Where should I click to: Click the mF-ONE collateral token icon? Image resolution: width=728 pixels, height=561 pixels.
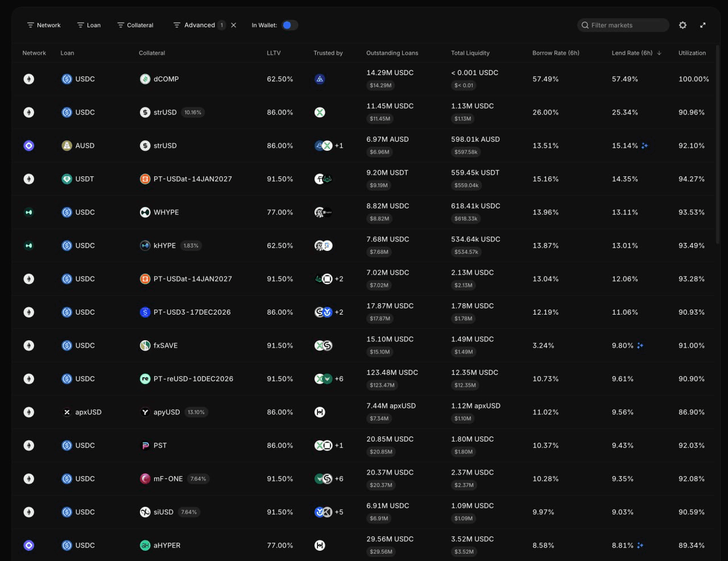[x=145, y=479]
